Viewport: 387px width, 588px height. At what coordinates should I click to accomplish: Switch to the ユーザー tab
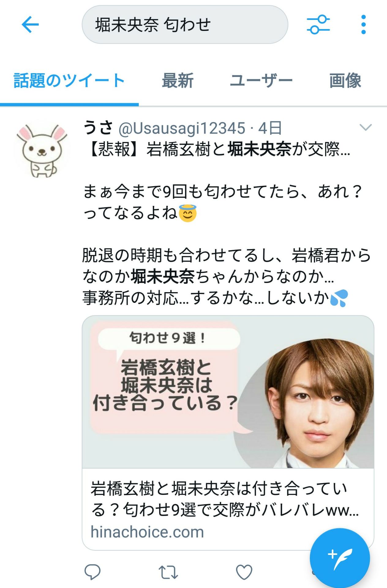tap(261, 81)
